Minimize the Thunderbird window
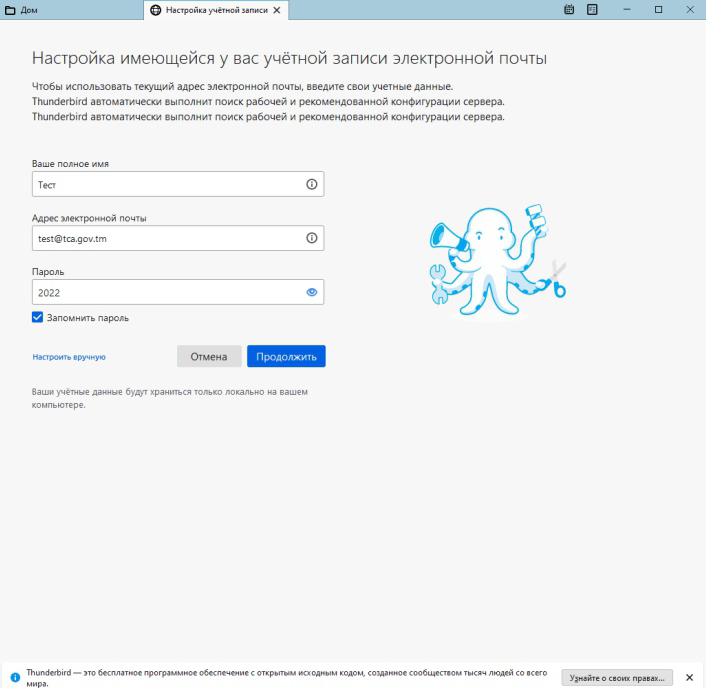Viewport: 706px width, 688px height. point(627,9)
